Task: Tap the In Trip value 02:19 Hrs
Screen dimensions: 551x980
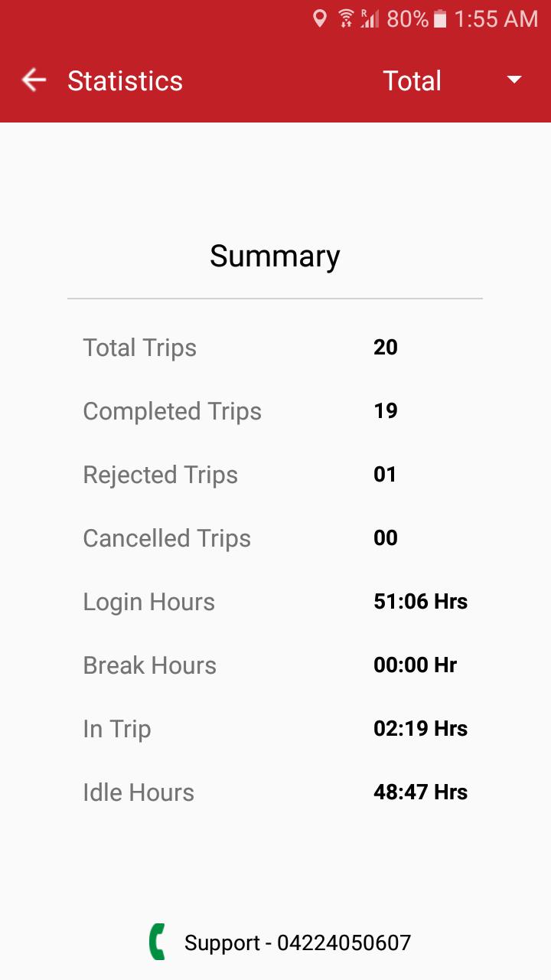Action: pyautogui.click(x=420, y=729)
